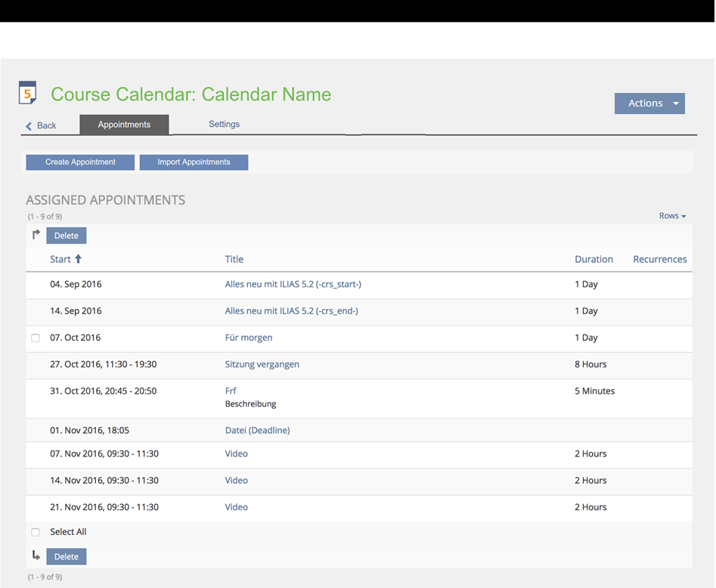Click the course calendar icon
This screenshot has height=588, width=716.
point(27,94)
